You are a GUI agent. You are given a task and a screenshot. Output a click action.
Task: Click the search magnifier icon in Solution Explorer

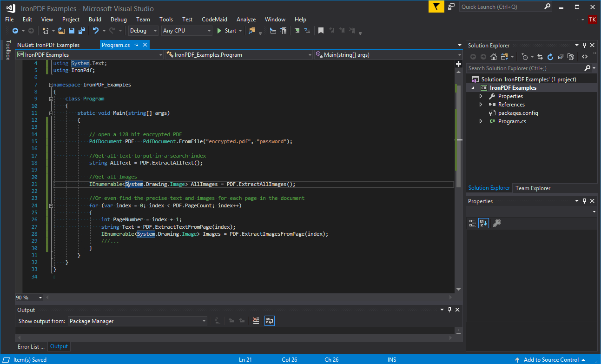(x=588, y=68)
